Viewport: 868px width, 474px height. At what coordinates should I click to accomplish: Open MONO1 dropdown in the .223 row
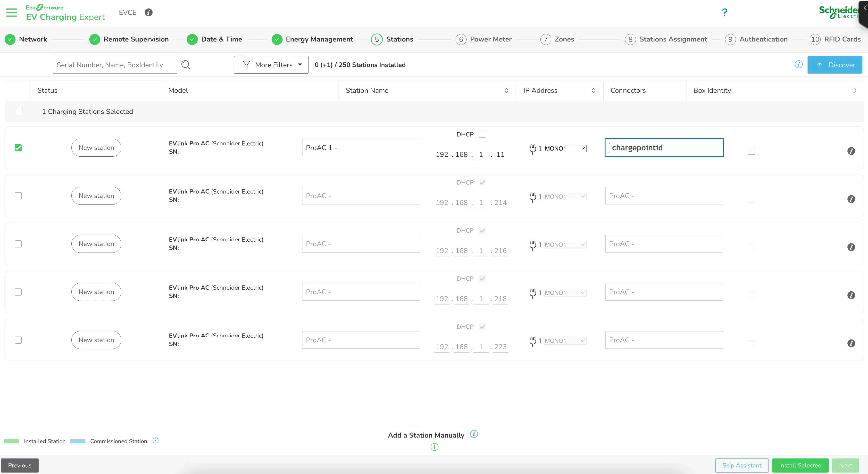[565, 341]
